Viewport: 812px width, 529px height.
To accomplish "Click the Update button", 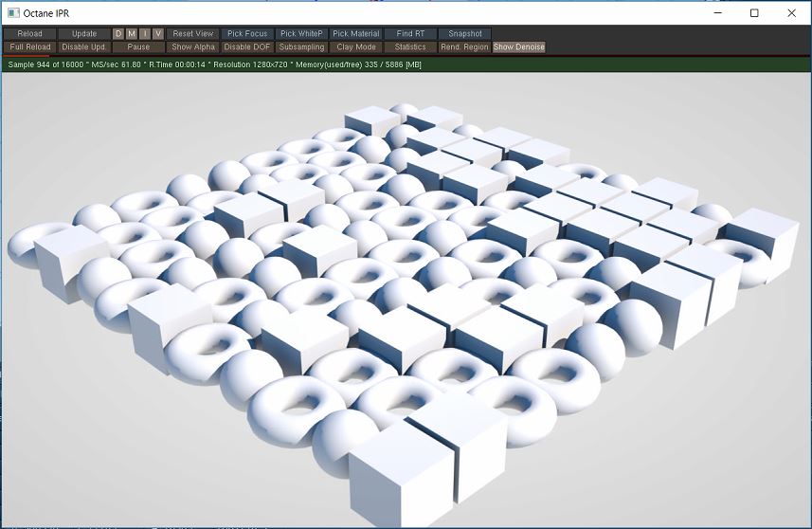I will coord(84,34).
